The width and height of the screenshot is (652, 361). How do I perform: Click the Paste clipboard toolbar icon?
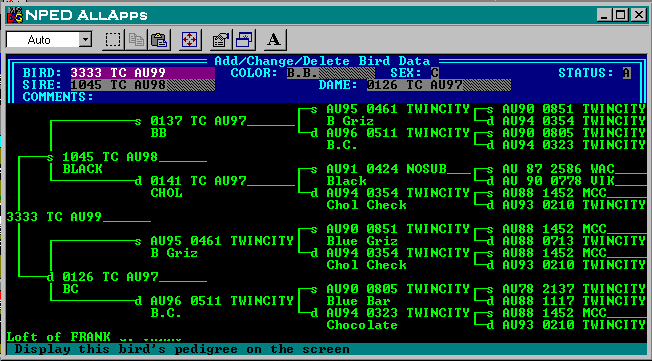click(x=159, y=40)
